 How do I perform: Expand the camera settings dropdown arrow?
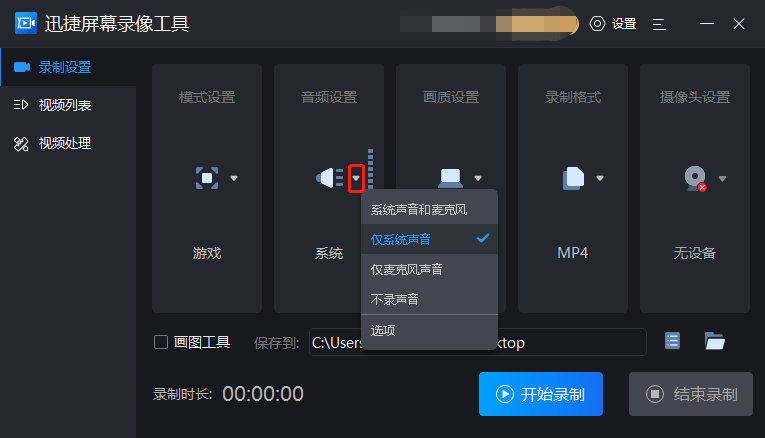coord(722,178)
